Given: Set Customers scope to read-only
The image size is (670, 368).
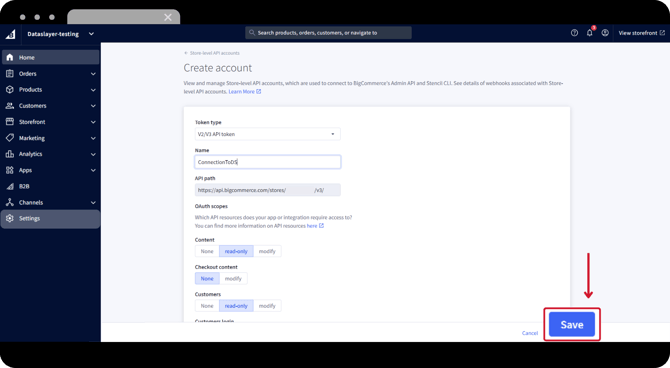Looking at the screenshot, I should tap(236, 306).
